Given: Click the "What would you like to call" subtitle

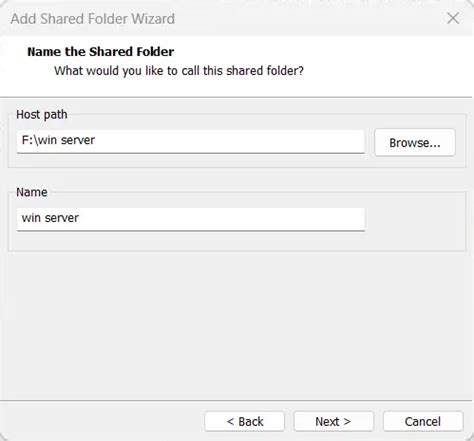Looking at the screenshot, I should [179, 71].
